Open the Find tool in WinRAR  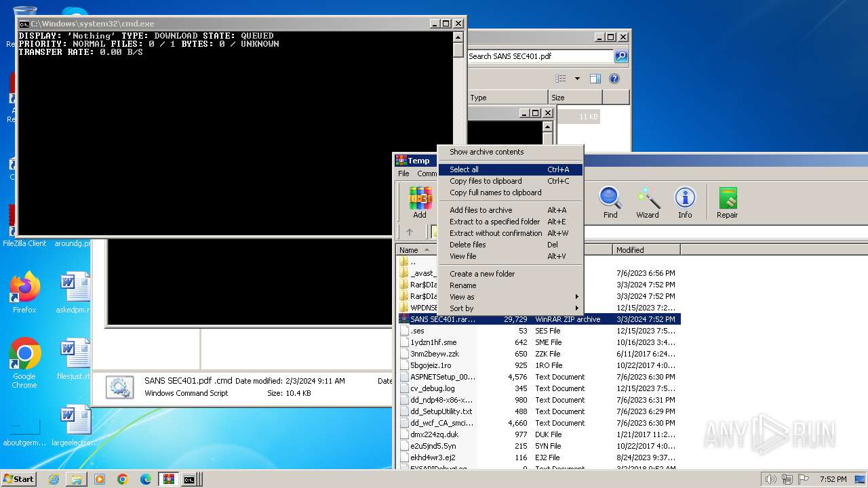point(610,202)
